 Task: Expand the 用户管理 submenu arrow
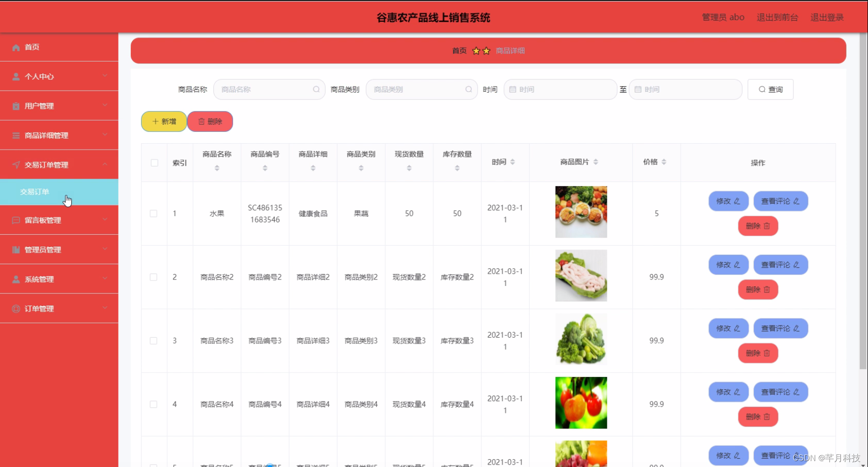105,105
